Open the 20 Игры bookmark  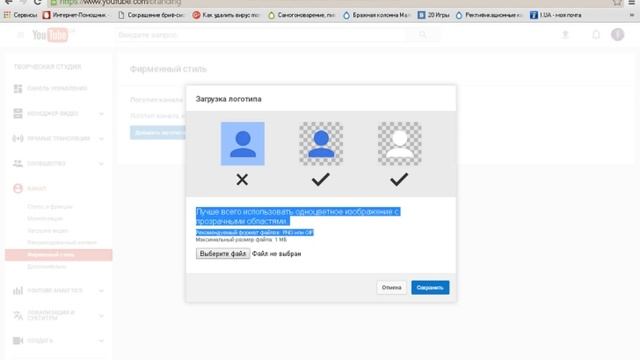click(433, 15)
